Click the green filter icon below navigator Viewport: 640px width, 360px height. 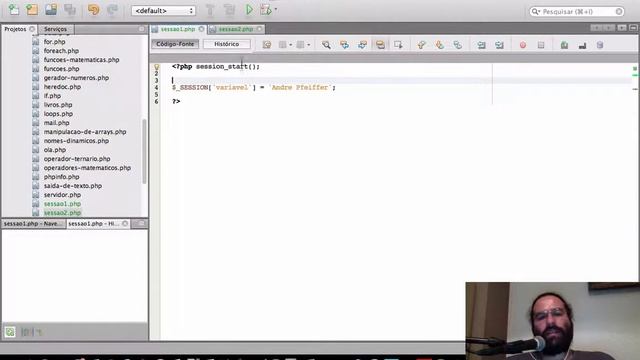[x=10, y=332]
